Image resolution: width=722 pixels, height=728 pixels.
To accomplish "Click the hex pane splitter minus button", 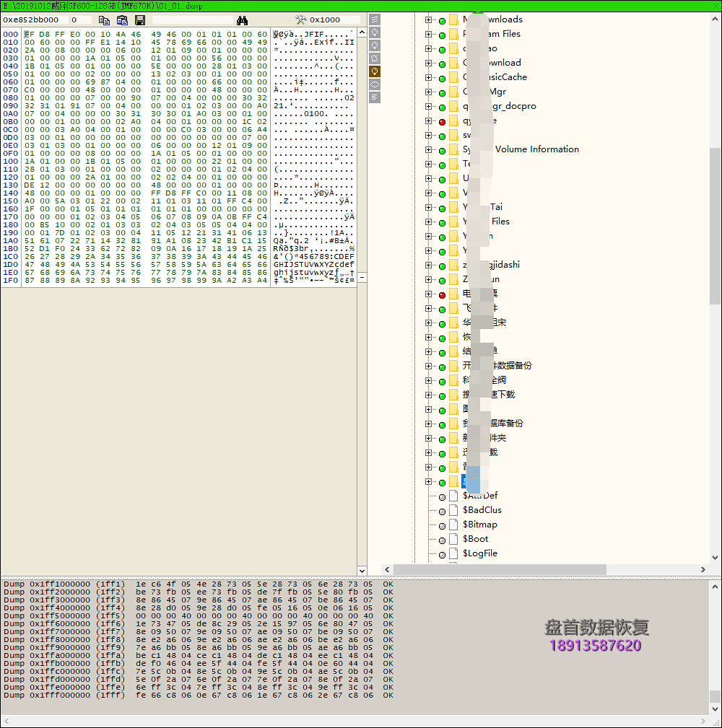I will tap(362, 278).
